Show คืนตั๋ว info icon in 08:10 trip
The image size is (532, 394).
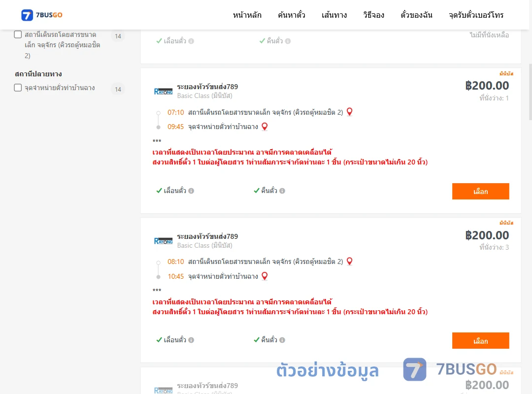[x=282, y=340]
